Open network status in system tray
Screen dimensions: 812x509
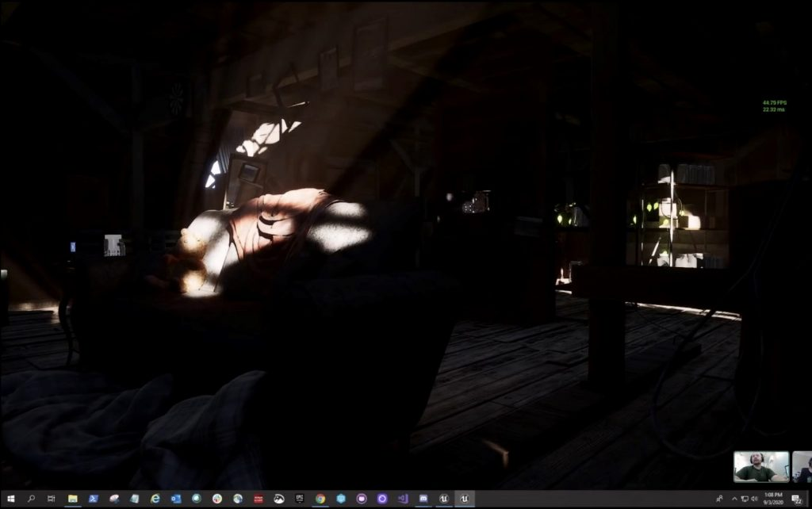pyautogui.click(x=745, y=499)
